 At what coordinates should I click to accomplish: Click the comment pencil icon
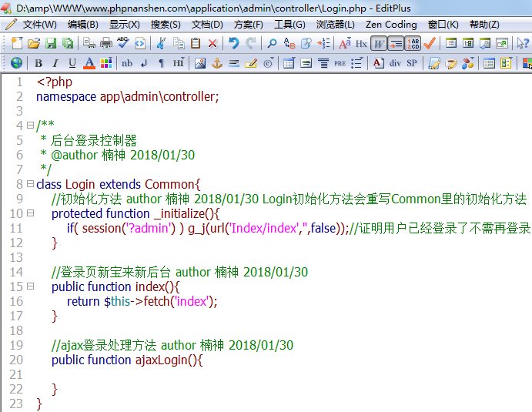(x=251, y=63)
